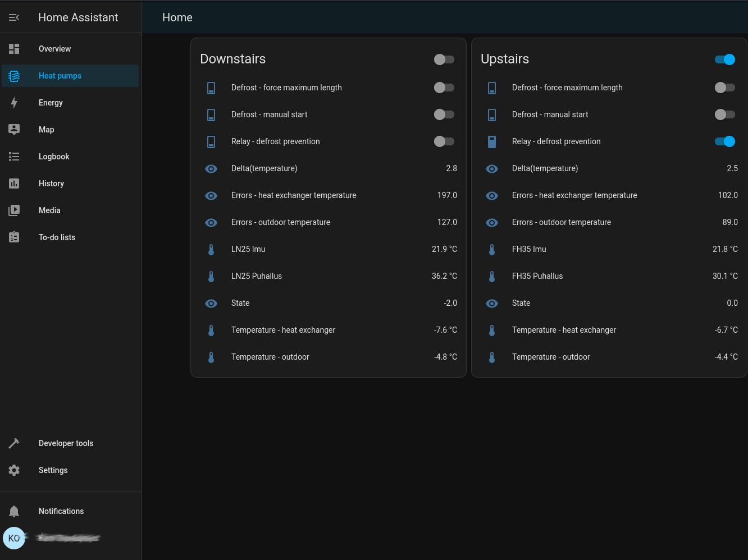Toggle Upstairs Defrost - force maximum length
Screen dimensions: 748x560
724,88
